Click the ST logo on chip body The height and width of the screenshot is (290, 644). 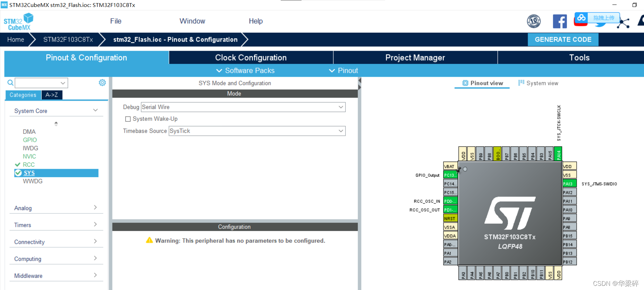(510, 213)
